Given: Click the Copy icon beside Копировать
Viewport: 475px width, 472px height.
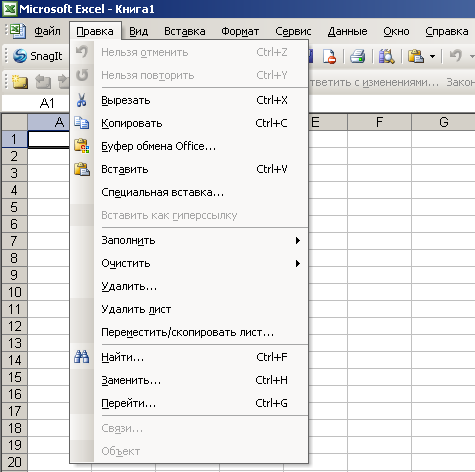Looking at the screenshot, I should (x=82, y=123).
